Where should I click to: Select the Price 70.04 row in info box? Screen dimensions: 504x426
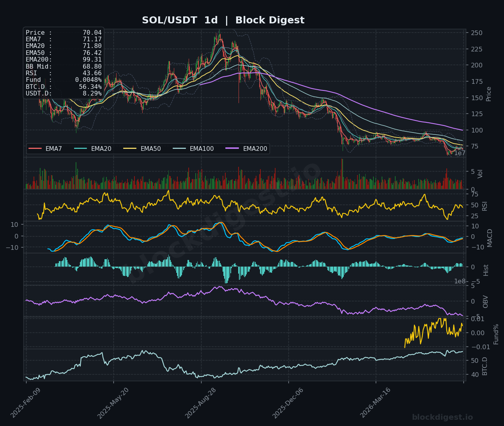point(64,33)
